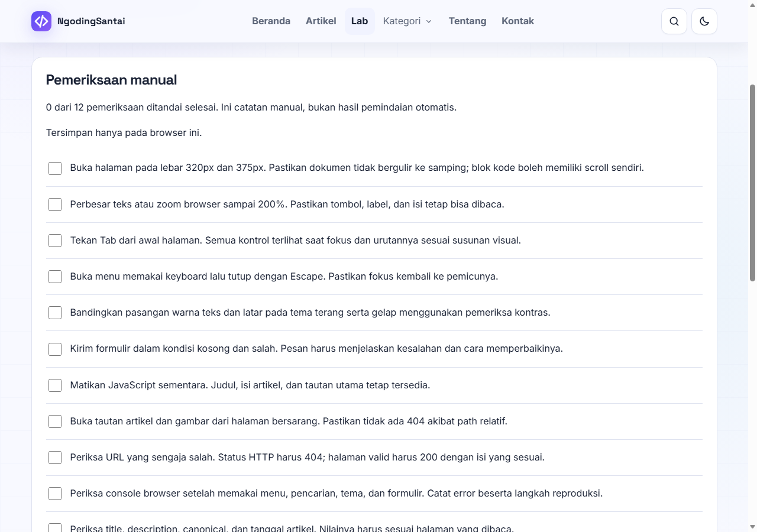Check the Escape menu keyboard item
Image resolution: width=757 pixels, height=532 pixels.
pos(55,277)
